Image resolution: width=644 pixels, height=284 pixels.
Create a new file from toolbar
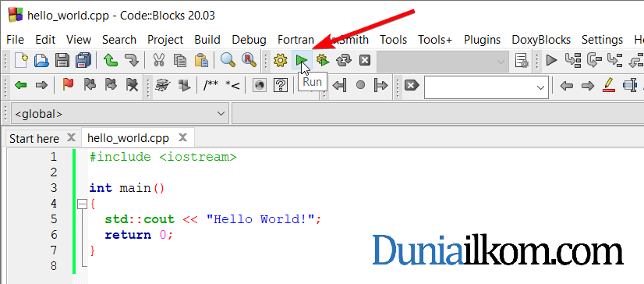click(21, 60)
